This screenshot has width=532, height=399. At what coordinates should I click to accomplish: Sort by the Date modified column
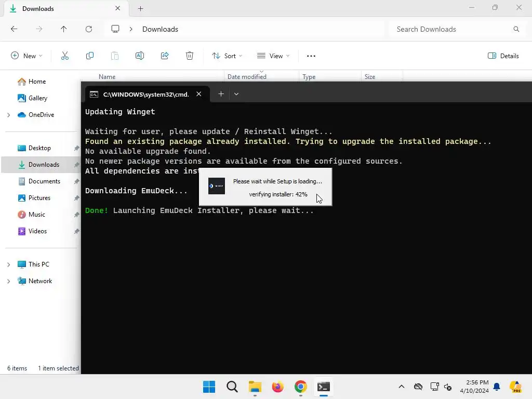(247, 77)
